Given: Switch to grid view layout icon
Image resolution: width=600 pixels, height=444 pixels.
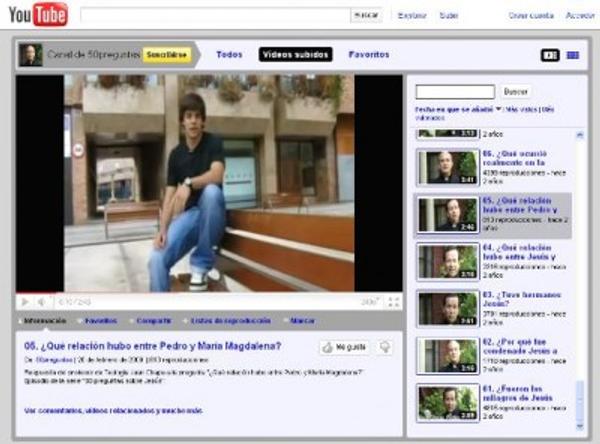Looking at the screenshot, I should pyautogui.click(x=572, y=56).
